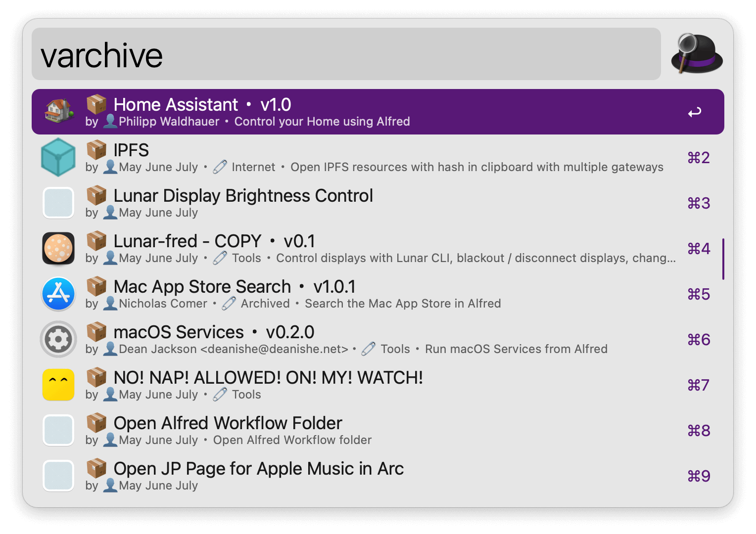Click 'Control displays with Lunar CLI' description
The image size is (756, 534).
pyautogui.click(x=476, y=258)
